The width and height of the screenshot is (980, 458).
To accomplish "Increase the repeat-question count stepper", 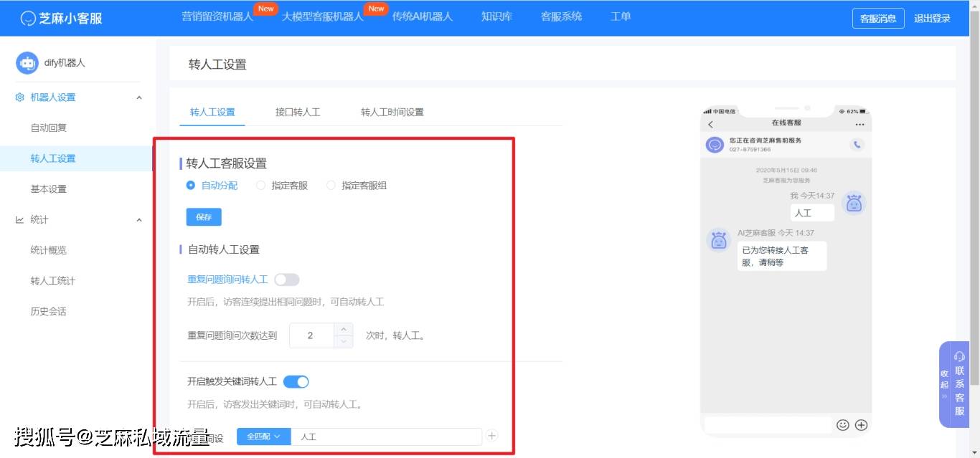I will pos(342,330).
